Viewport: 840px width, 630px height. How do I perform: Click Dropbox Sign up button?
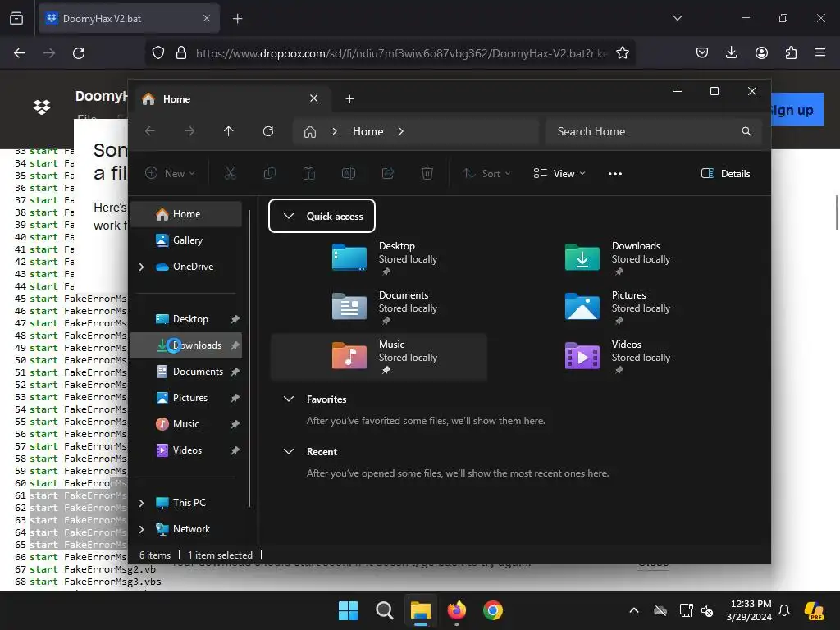click(797, 110)
